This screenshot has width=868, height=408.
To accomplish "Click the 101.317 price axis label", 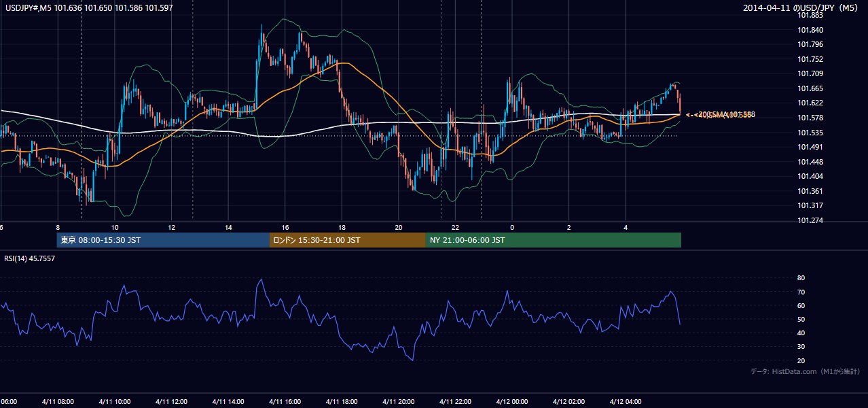I will point(811,205).
